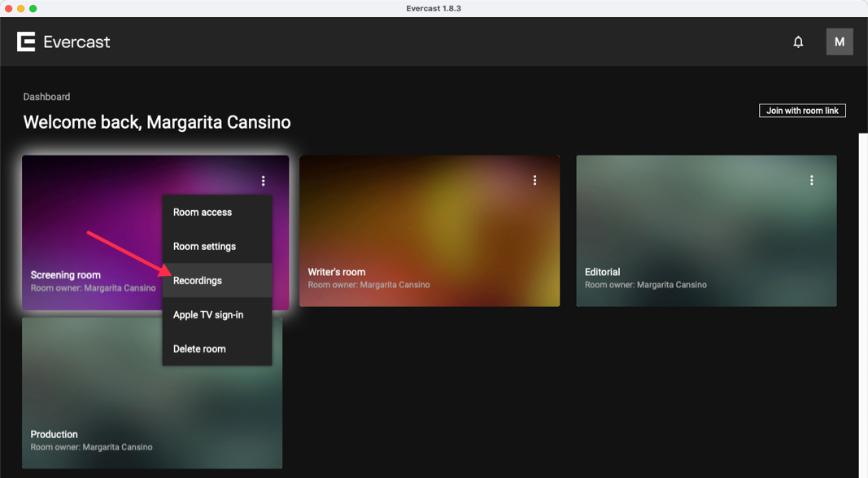Open the Editorial room card
Viewport: 868px width, 478px height.
click(x=706, y=231)
